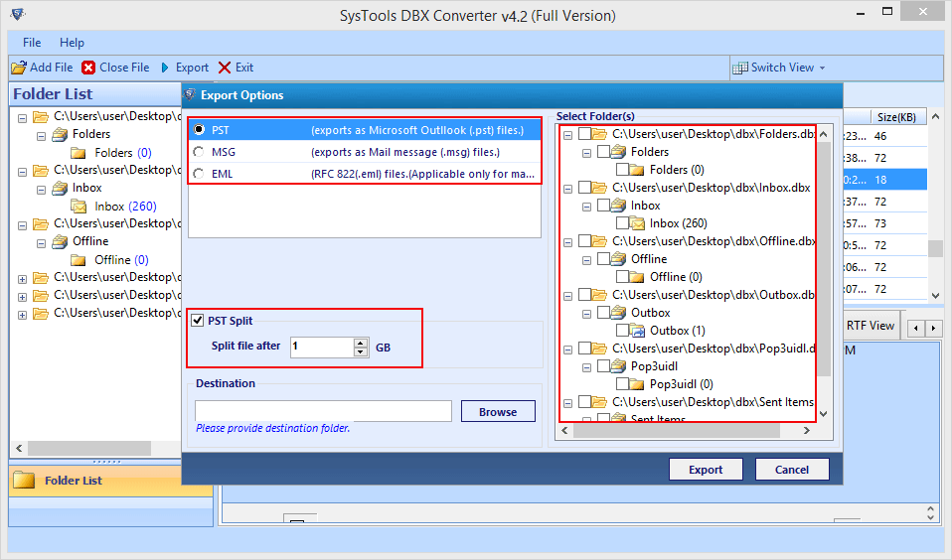Click the Inbox (260) envelope folder icon in Folder List
The height and width of the screenshot is (560, 952).
pyautogui.click(x=79, y=207)
